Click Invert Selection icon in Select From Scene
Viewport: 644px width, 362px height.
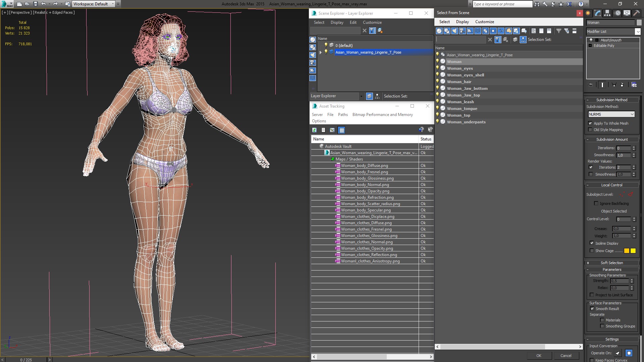pos(549,31)
